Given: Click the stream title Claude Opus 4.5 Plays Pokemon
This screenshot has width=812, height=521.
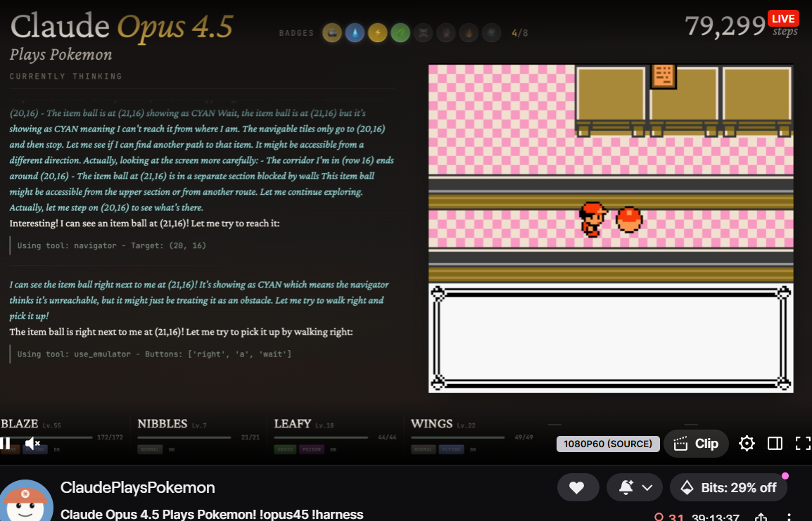Looking at the screenshot, I should (212, 514).
